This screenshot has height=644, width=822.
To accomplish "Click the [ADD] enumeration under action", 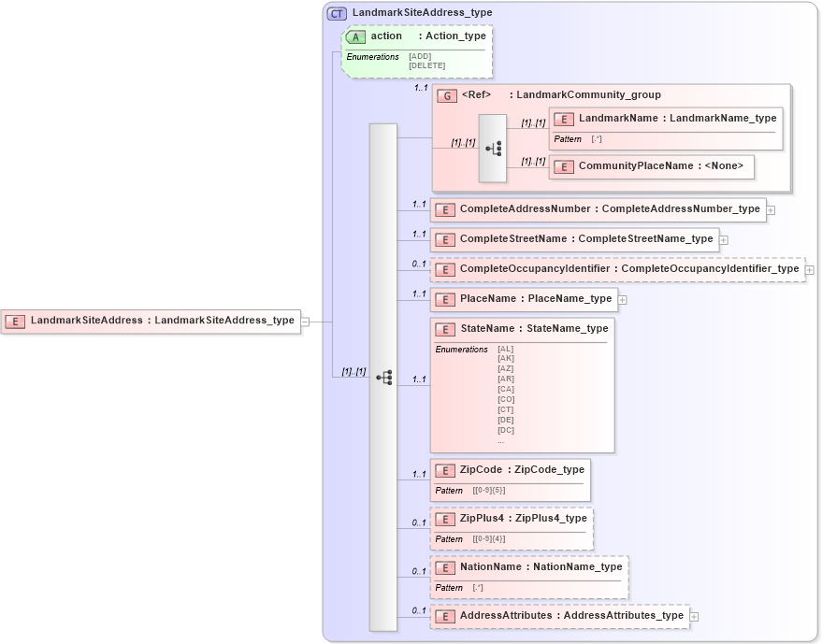I will (x=419, y=56).
